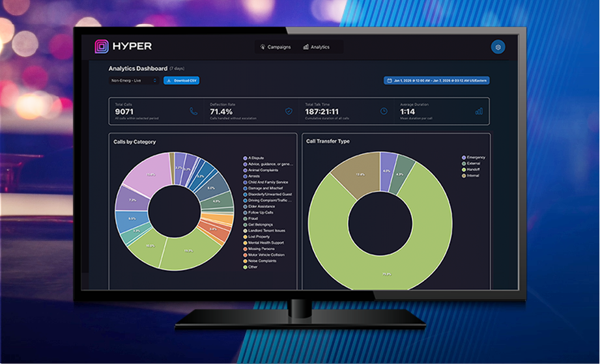The image size is (600, 364).
Task: Click the External legend dot in Call Transfer Type
Action: point(464,163)
